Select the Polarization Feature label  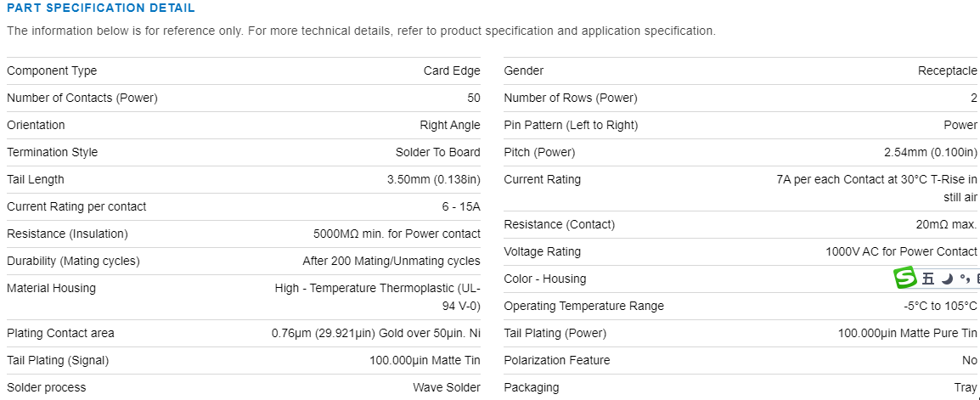click(x=556, y=360)
